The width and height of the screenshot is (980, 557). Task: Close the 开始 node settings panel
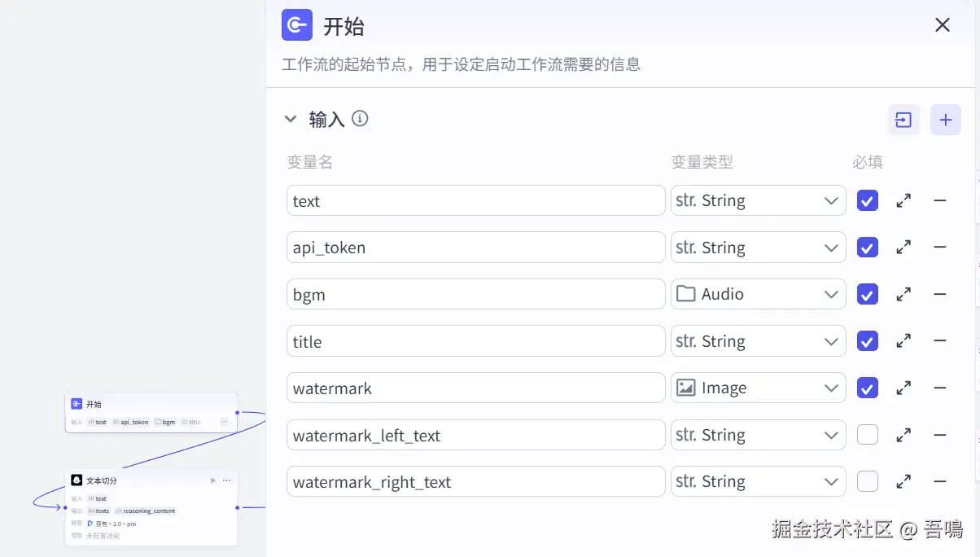pyautogui.click(x=943, y=25)
